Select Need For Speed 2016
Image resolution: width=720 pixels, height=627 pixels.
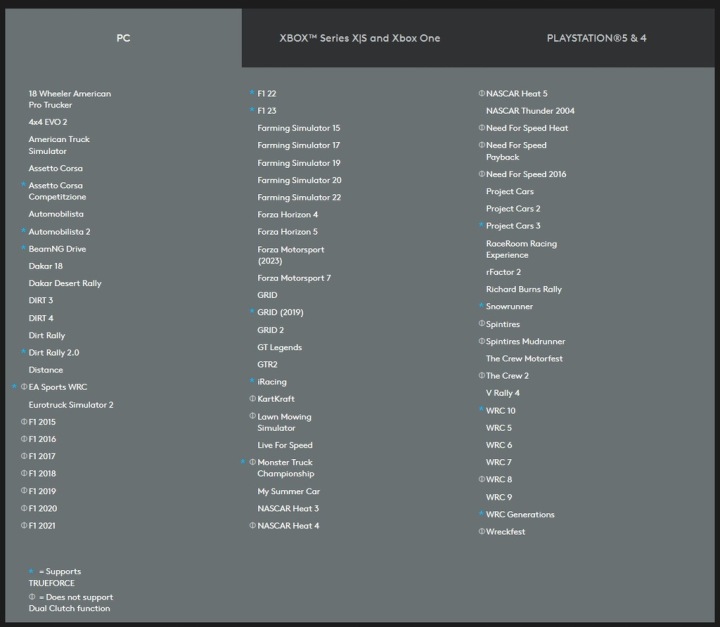coord(526,174)
